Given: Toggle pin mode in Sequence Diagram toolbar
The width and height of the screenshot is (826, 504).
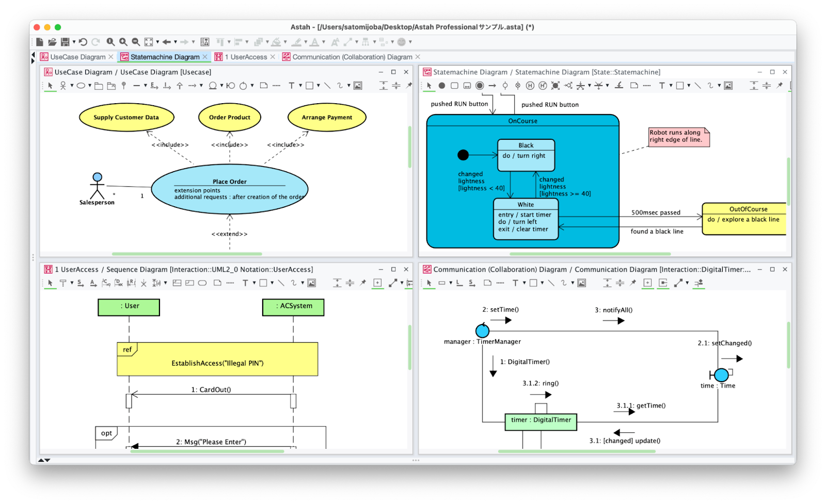Looking at the screenshot, I should coord(363,283).
